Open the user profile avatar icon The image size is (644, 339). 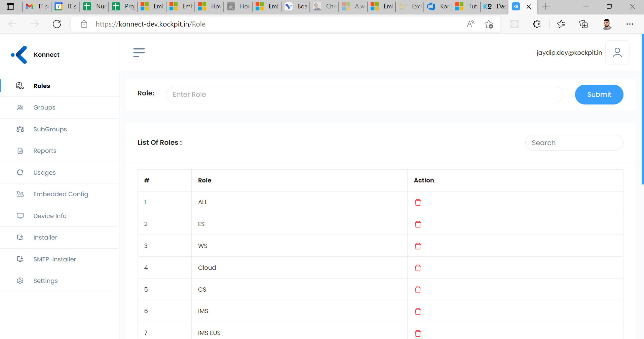(617, 52)
